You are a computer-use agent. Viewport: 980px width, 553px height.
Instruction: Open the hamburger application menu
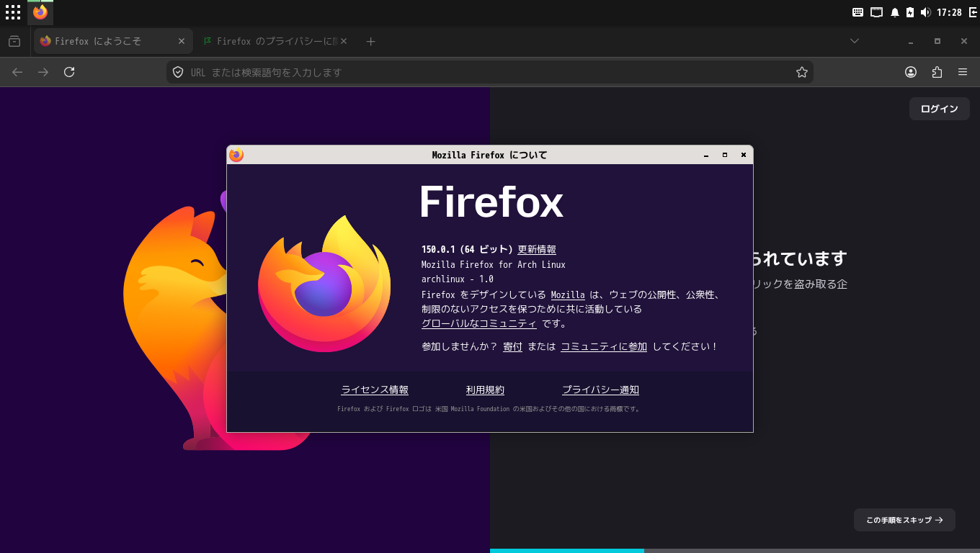[x=963, y=72]
